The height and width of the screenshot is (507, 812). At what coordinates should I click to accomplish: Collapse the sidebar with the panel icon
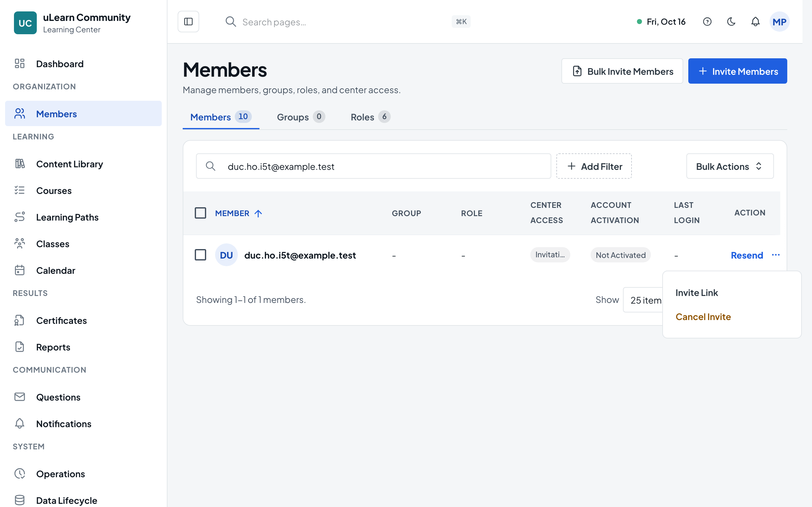click(x=188, y=22)
